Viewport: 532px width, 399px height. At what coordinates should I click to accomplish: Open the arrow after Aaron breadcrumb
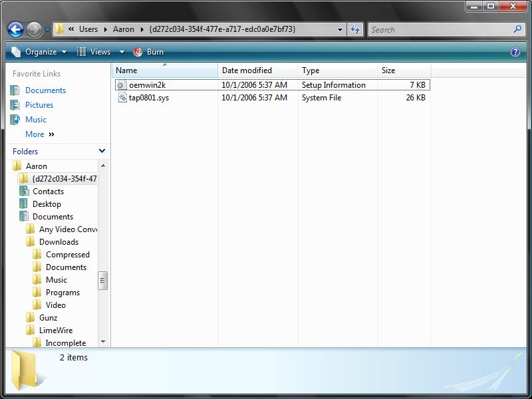[142, 29]
